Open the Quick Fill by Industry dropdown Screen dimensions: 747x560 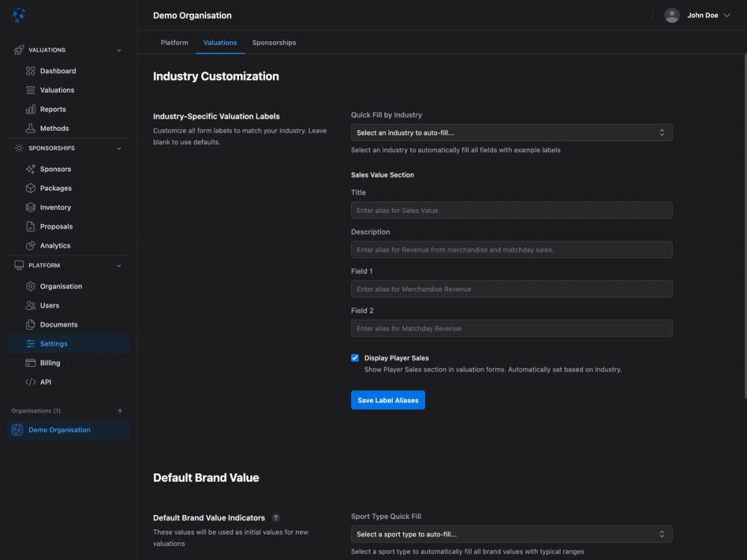[511, 132]
